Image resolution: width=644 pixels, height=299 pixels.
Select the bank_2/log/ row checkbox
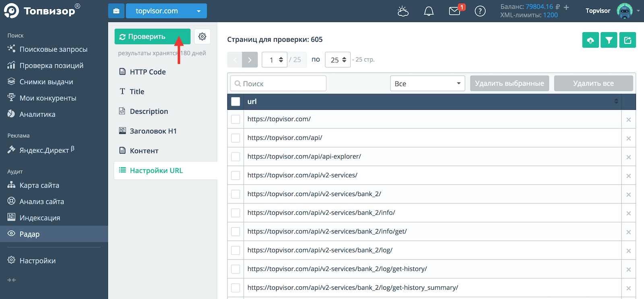(236, 250)
